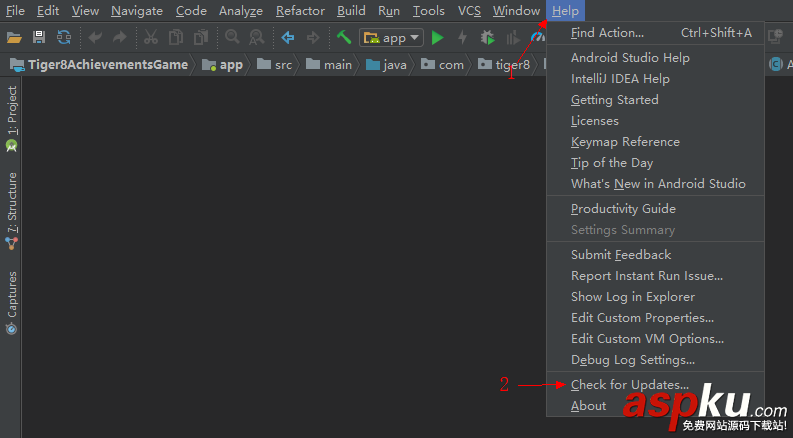Open the VCS menu
793x438 pixels.
(469, 11)
